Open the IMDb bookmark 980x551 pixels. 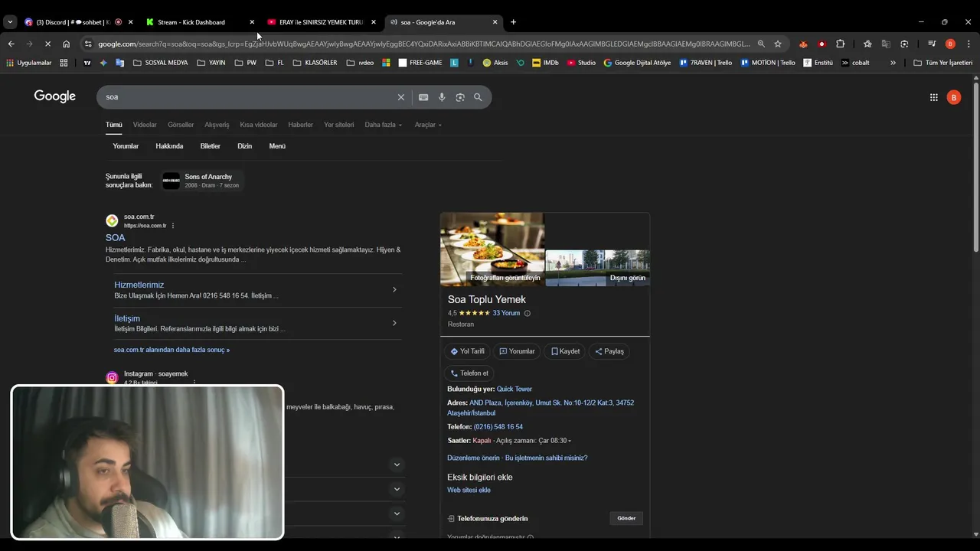click(x=546, y=63)
